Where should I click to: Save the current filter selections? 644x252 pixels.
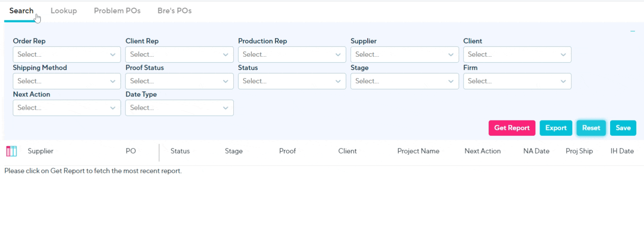click(x=623, y=128)
